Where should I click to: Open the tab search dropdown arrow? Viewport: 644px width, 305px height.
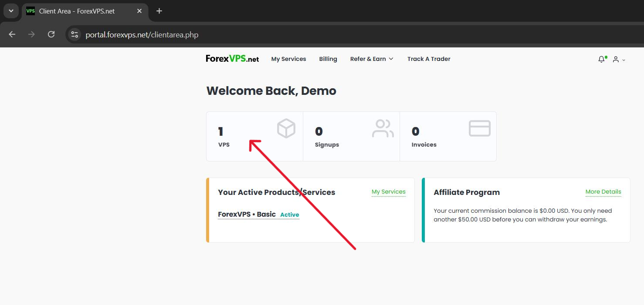11,11
